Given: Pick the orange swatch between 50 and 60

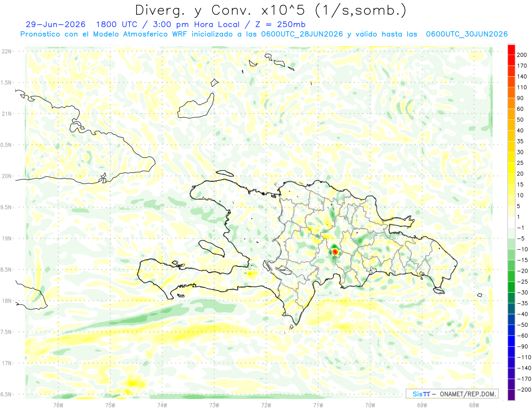Looking at the screenshot, I should 511,114.
